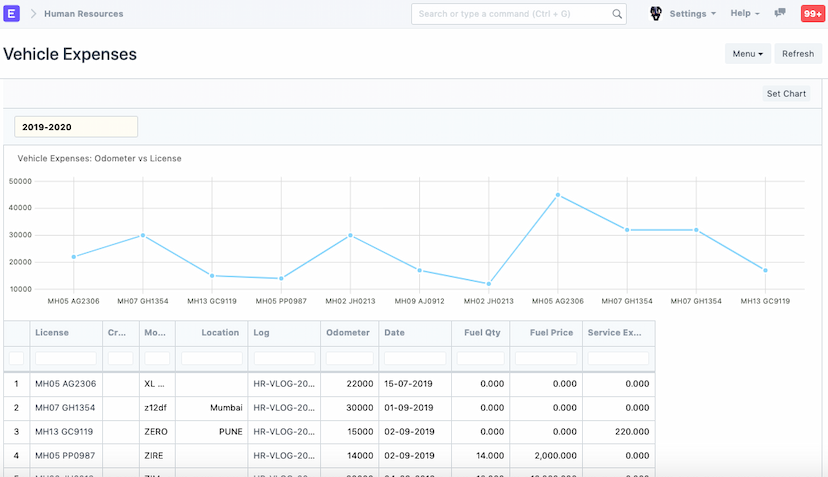Click the 2,000.000 fuel price cell
This screenshot has height=477, width=828.
point(546,455)
